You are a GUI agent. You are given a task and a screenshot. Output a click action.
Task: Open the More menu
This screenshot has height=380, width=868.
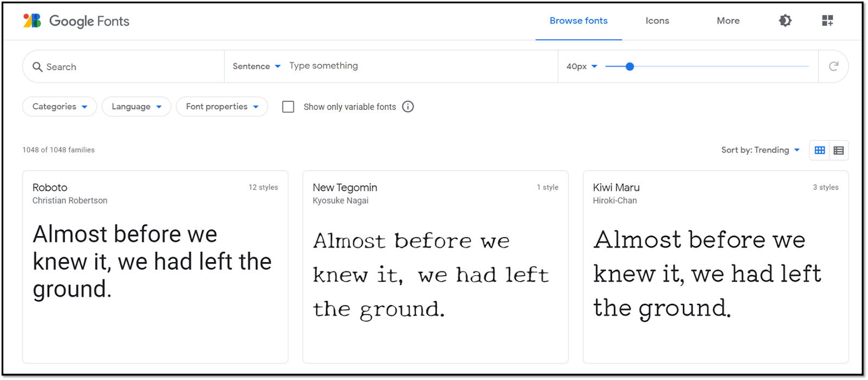(x=728, y=21)
